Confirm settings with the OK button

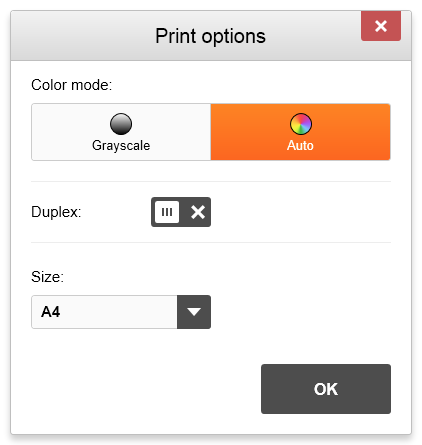point(326,389)
